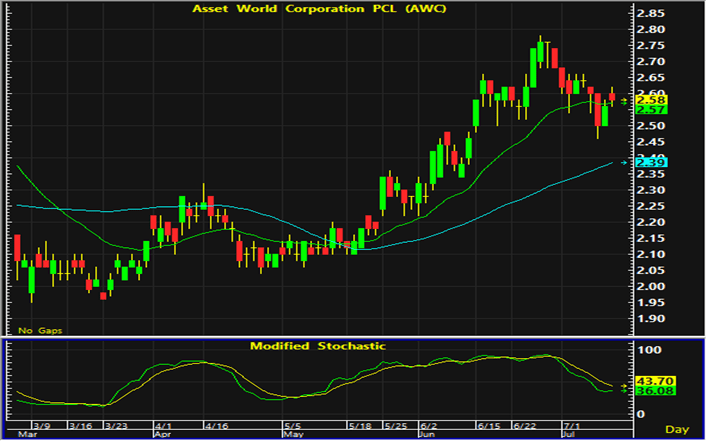Click the 2.00 price axis label
This screenshot has height=441, width=707.
tap(650, 286)
